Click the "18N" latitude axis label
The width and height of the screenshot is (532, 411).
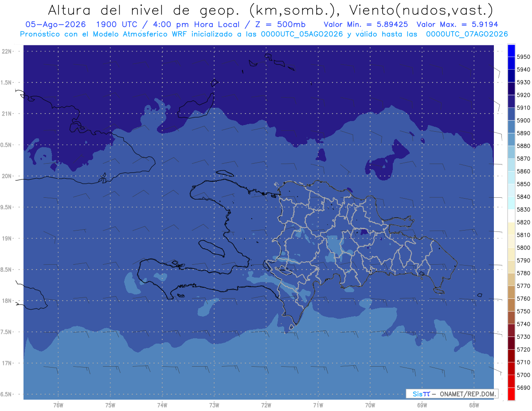[7, 301]
